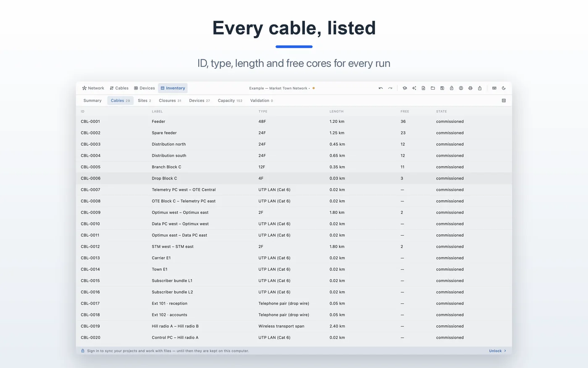Click the toolbar padlock icon
Viewport: 588px width, 368px height.
(451, 88)
